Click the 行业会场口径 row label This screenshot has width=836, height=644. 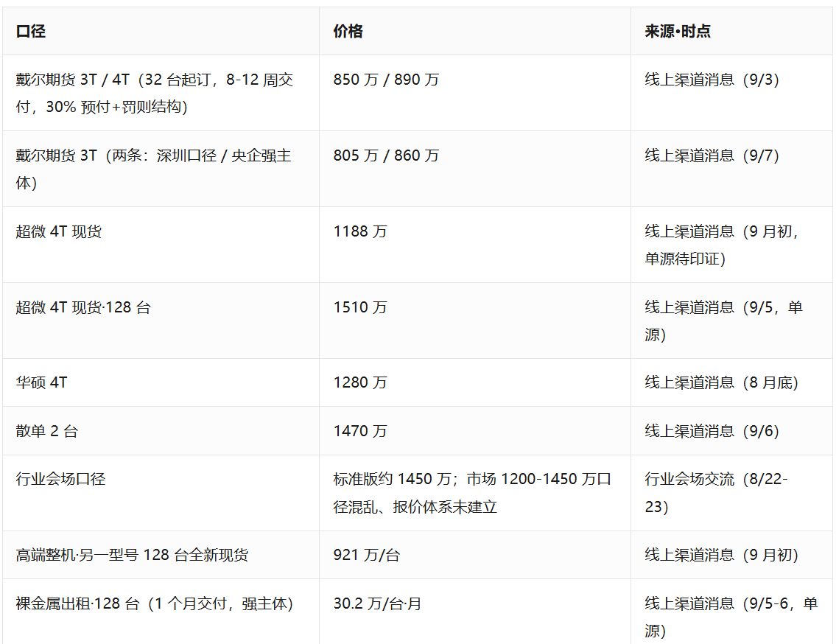click(61, 479)
